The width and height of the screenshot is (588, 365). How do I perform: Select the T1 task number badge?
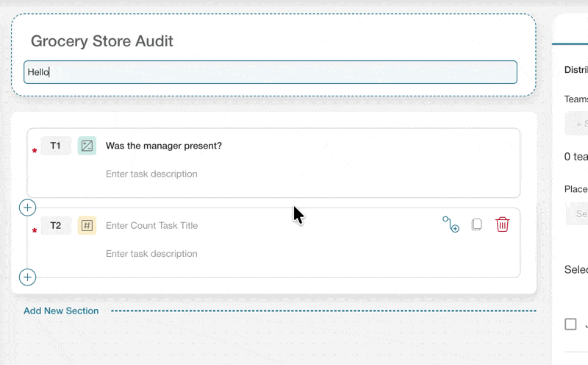pyautogui.click(x=56, y=146)
